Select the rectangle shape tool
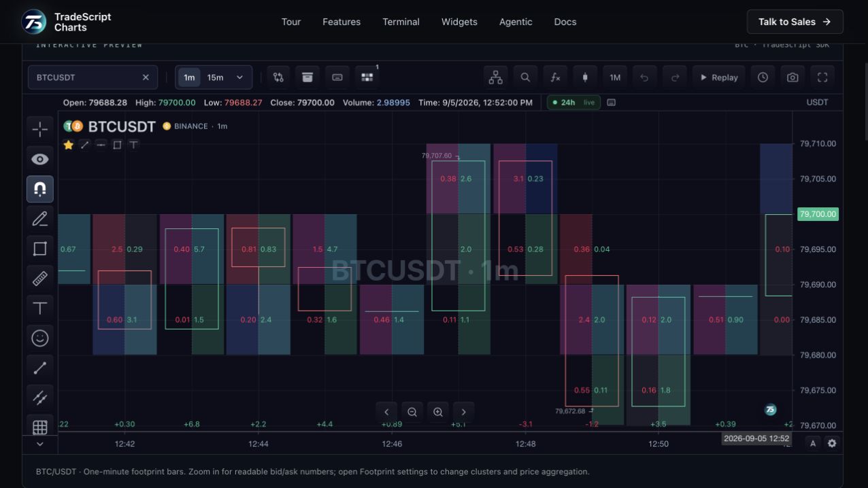Viewport: 868px width, 488px height. pyautogui.click(x=40, y=248)
